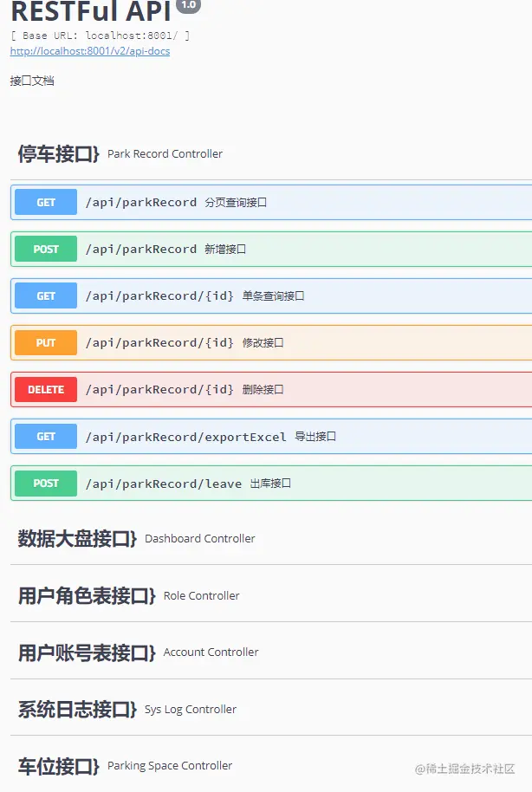
Task: Open the localhost:8001/v2/api-docs link
Action: (x=90, y=51)
